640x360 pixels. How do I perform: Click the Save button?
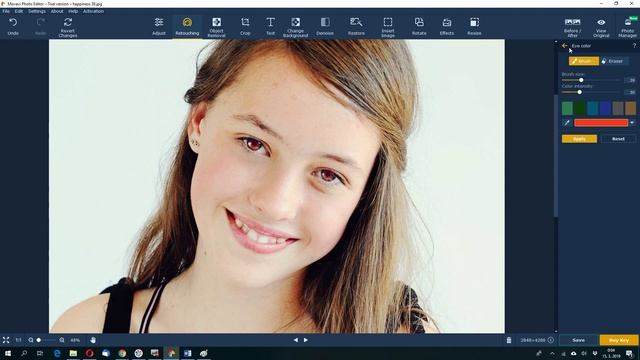(578, 340)
